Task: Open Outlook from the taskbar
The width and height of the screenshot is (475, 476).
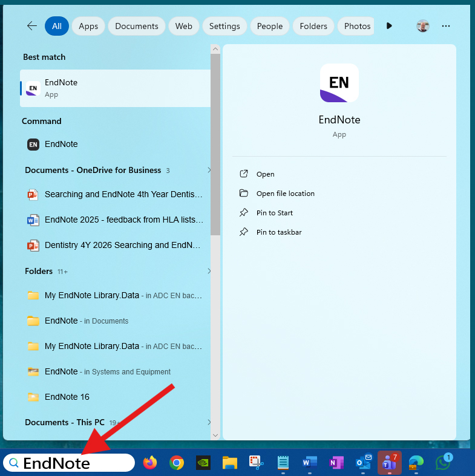Action: (363, 462)
